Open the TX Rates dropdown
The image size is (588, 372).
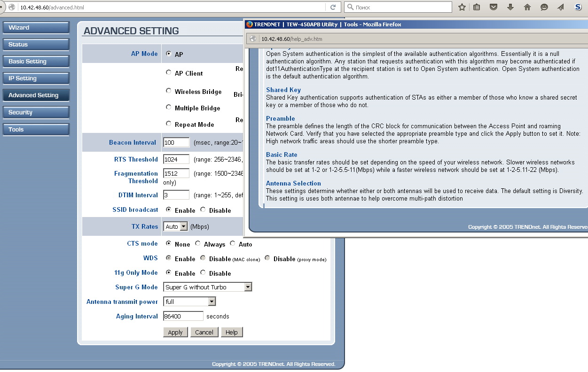coord(176,226)
